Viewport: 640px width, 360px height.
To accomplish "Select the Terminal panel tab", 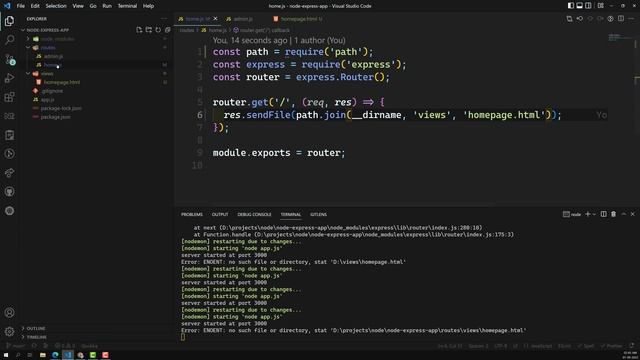I will tap(291, 214).
